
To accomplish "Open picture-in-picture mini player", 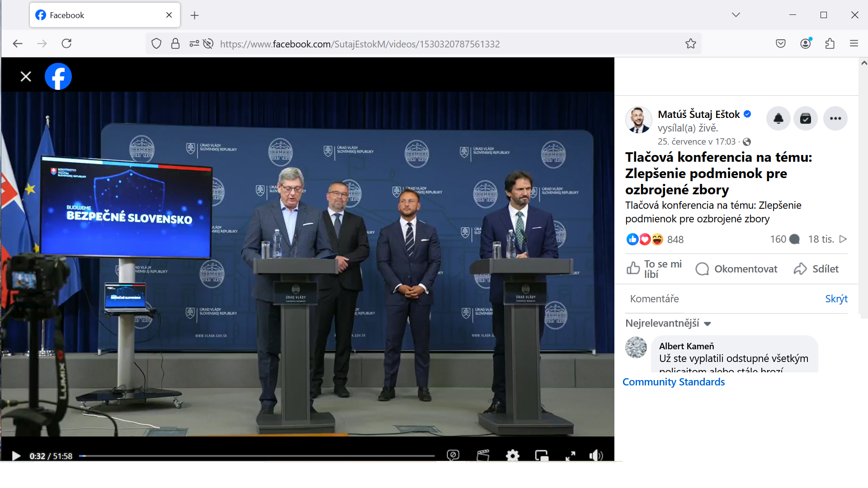I will [x=542, y=455].
